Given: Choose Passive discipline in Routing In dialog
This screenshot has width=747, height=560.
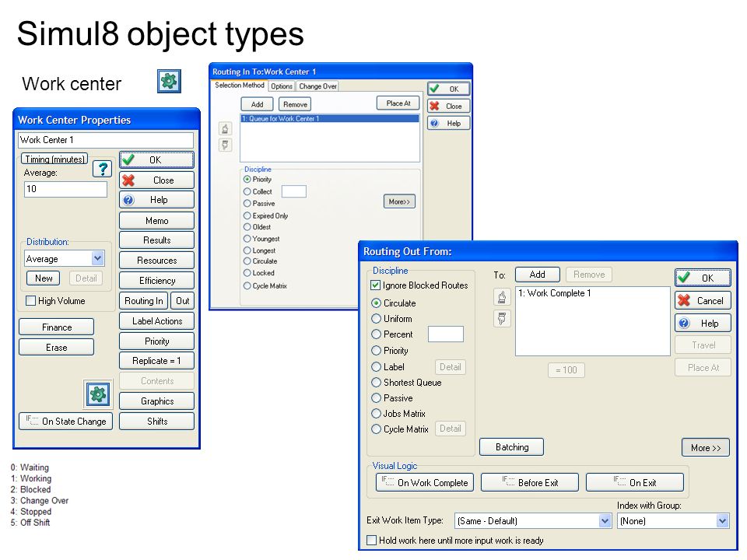Looking at the screenshot, I should pyautogui.click(x=247, y=203).
